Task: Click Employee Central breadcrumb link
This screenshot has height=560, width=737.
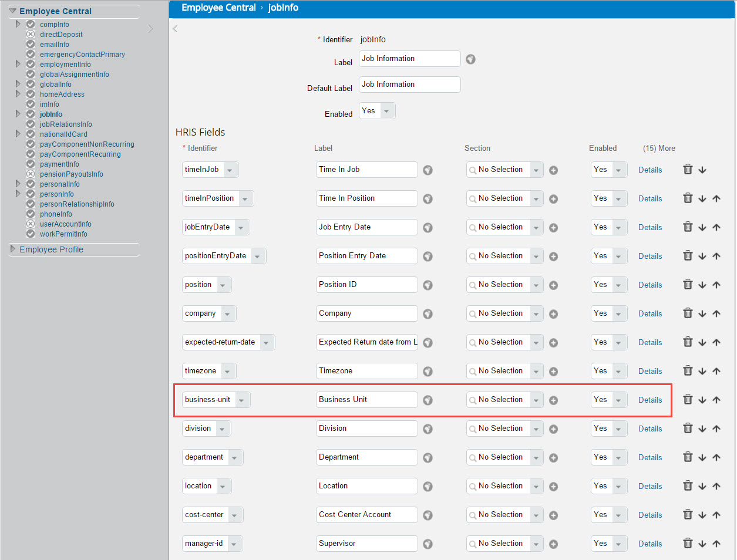Action: (x=218, y=8)
